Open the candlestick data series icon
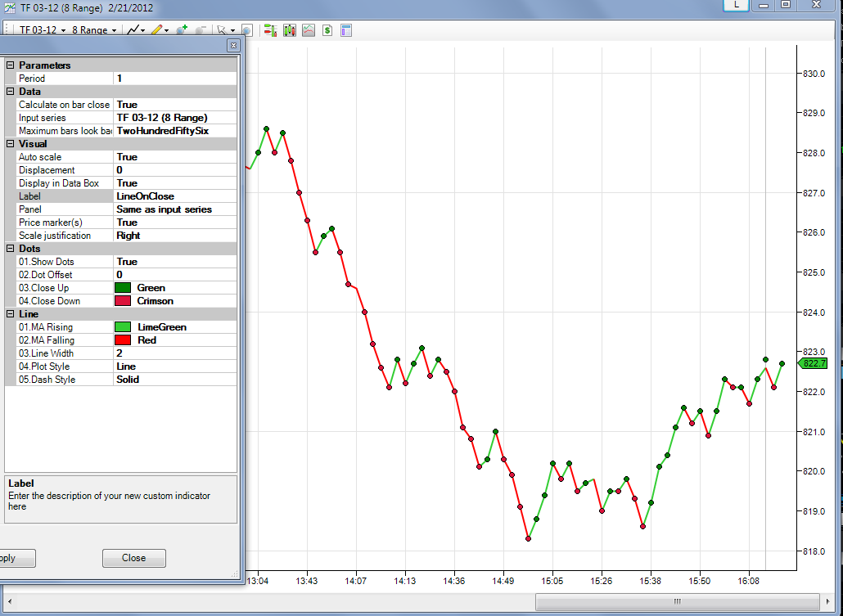The image size is (843, 616). click(x=289, y=30)
